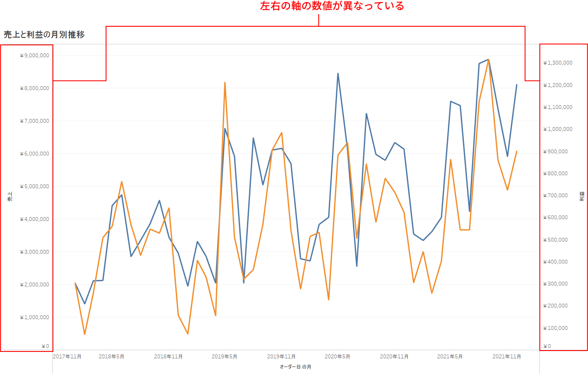This screenshot has width=588, height=376.
Task: Select the 利益 right axis title
Action: [x=582, y=196]
